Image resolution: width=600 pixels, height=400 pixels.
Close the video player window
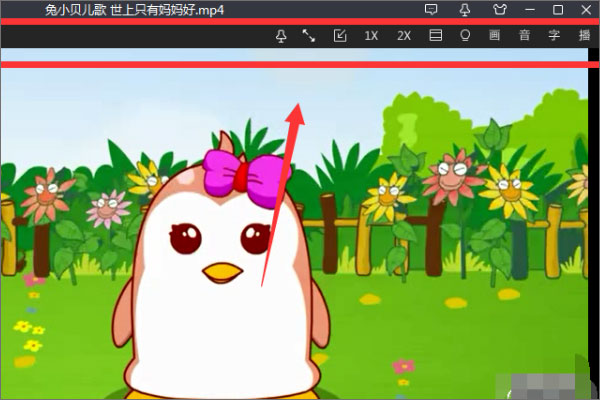[x=584, y=10]
